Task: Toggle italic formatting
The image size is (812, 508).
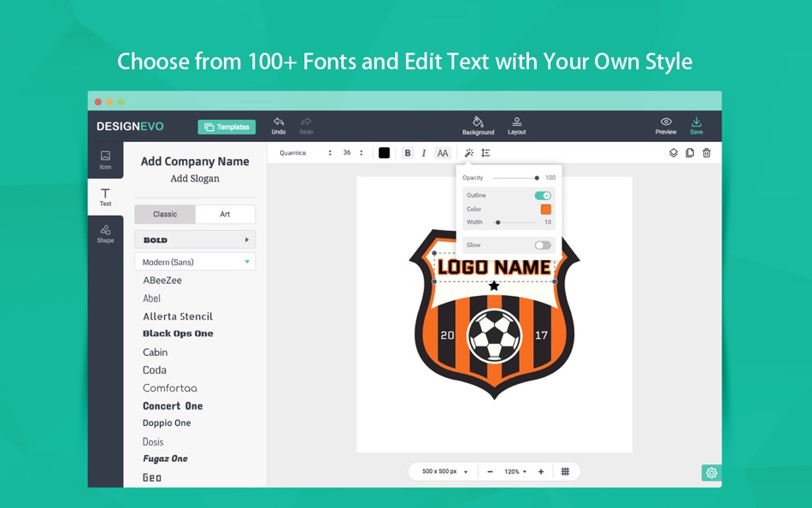Action: [424, 153]
